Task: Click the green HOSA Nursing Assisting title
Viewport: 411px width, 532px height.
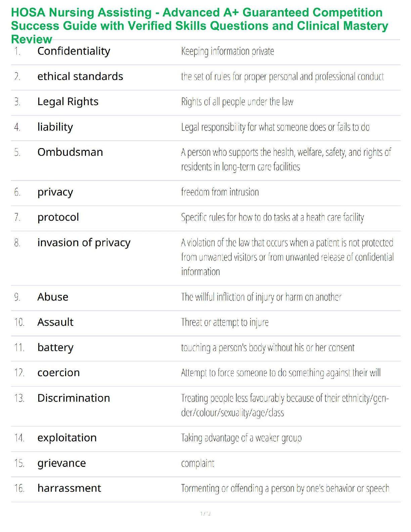Action: pos(199,26)
